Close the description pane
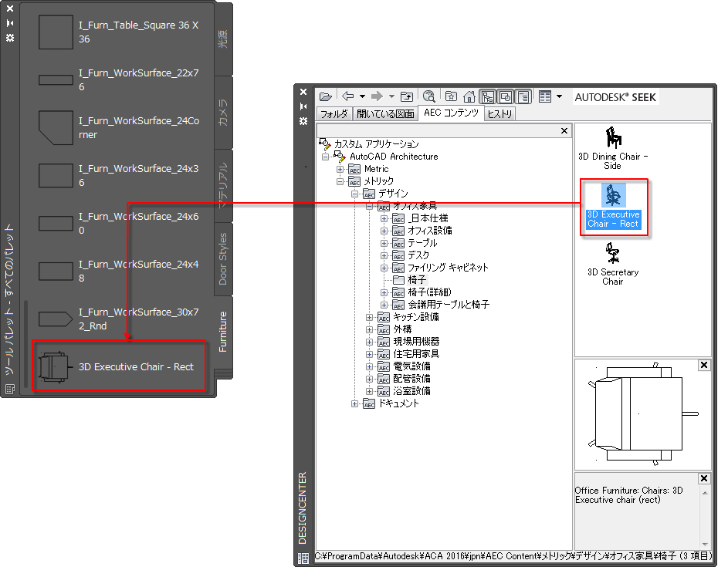728x577 pixels. point(704,479)
